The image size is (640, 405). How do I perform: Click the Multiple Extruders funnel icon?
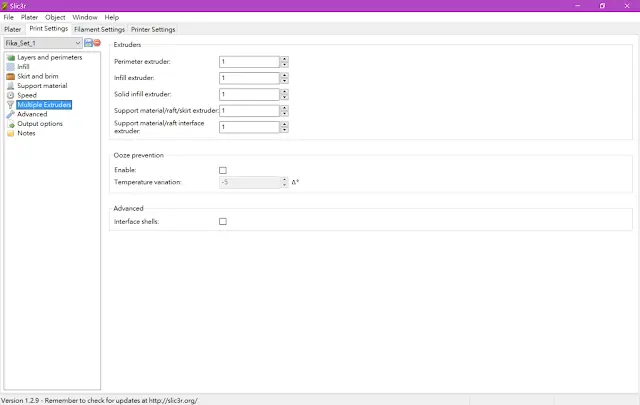(x=11, y=105)
